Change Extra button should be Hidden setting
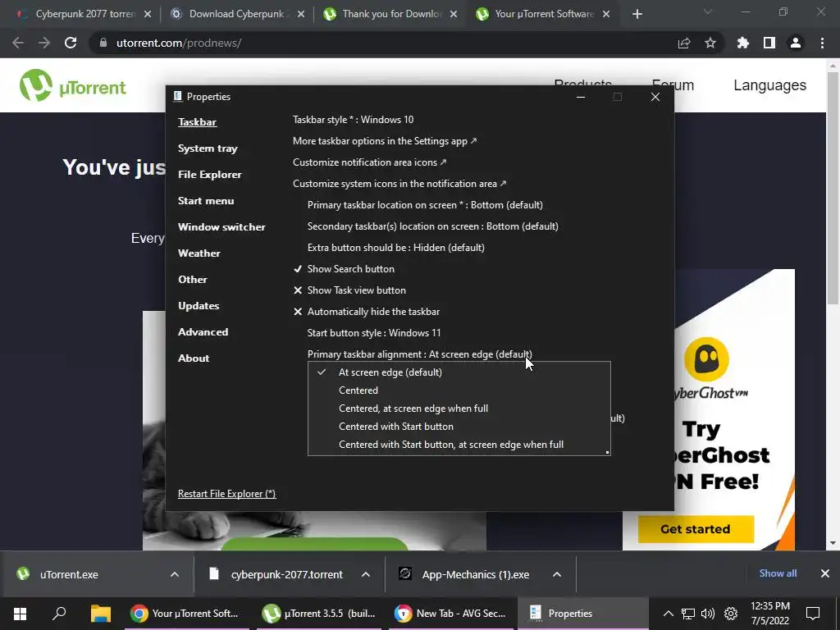 [x=396, y=248]
